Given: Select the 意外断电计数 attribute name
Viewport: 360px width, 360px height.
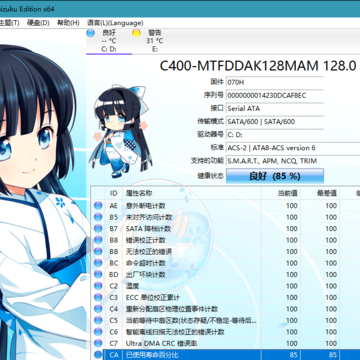Looking at the screenshot, I should coord(146,206).
